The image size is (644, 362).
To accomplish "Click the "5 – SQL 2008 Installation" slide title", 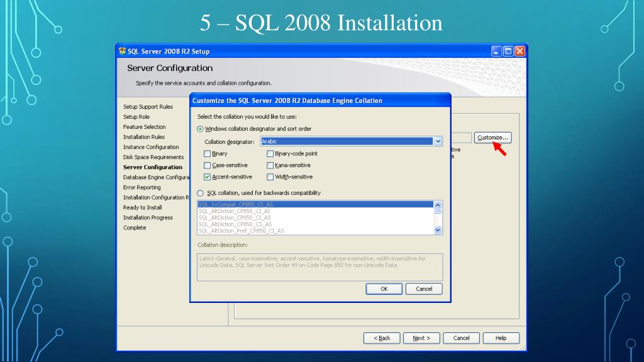I will tap(321, 23).
